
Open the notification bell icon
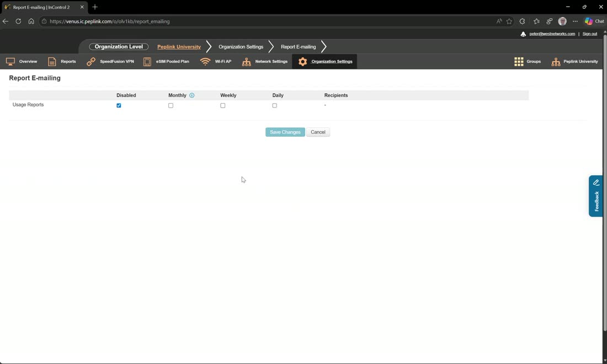(523, 34)
